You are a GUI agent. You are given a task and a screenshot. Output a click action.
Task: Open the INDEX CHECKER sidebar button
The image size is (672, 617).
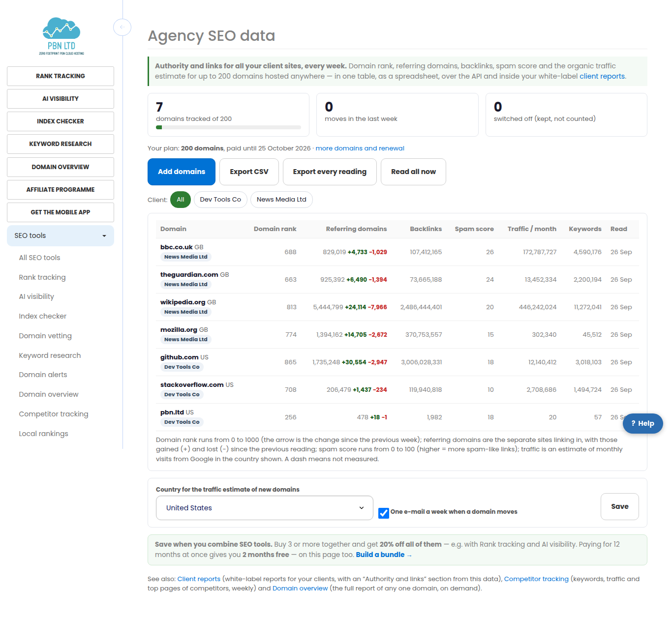[x=61, y=121]
